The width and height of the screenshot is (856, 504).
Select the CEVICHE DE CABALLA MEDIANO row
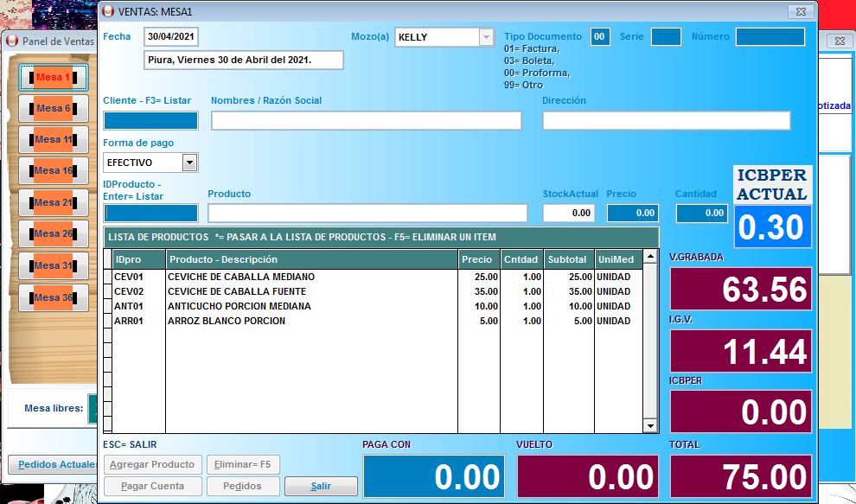[x=311, y=277]
